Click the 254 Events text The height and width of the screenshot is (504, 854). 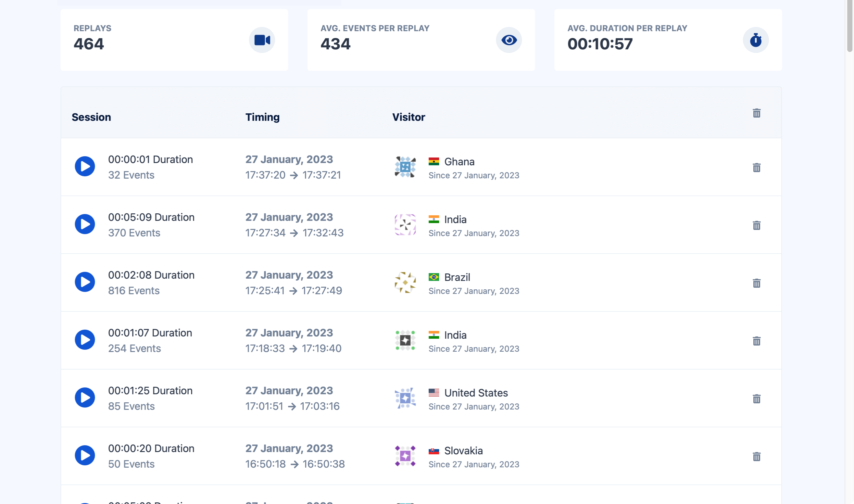[134, 348]
